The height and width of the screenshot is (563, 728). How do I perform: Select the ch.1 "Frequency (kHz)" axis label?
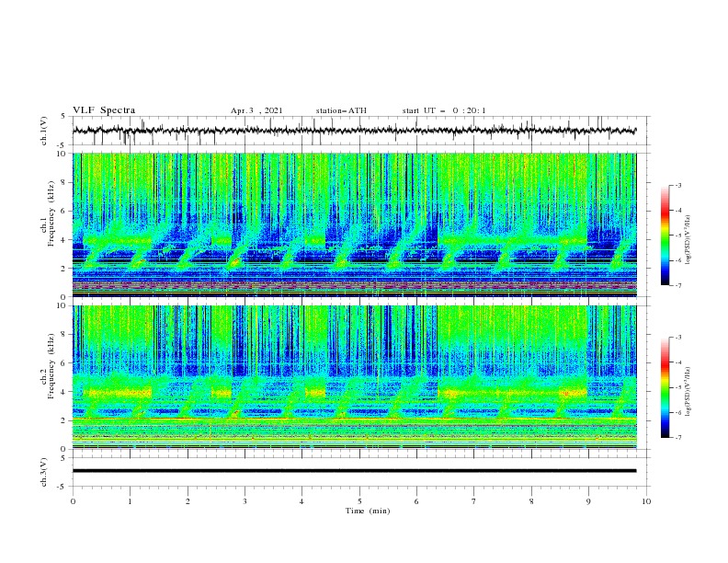click(51, 213)
